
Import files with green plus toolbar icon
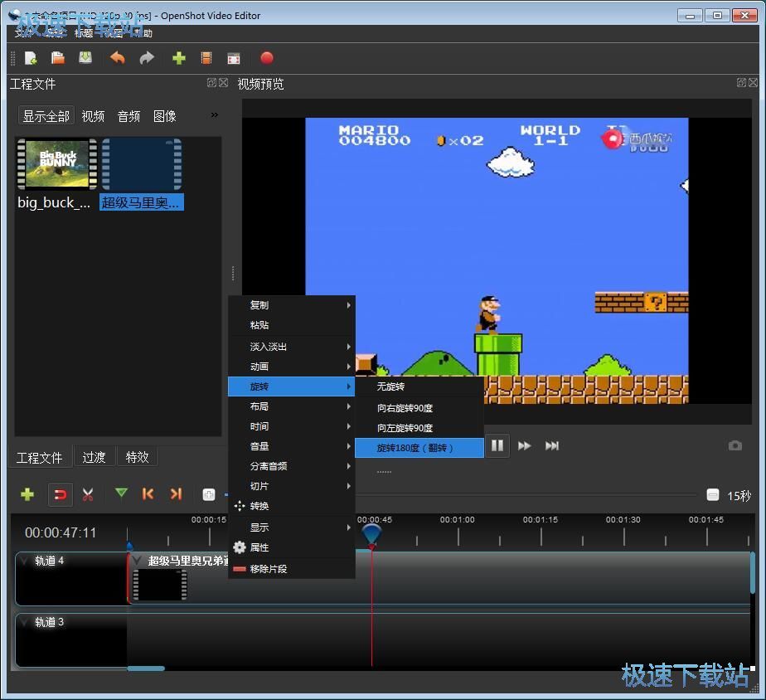[179, 58]
